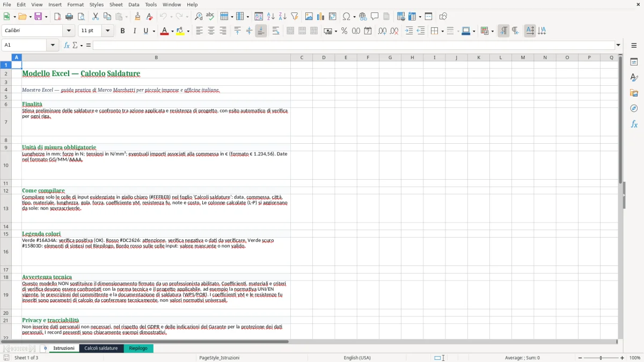The height and width of the screenshot is (362, 644).
Task: Open the Styles menu
Action: pos(97,4)
